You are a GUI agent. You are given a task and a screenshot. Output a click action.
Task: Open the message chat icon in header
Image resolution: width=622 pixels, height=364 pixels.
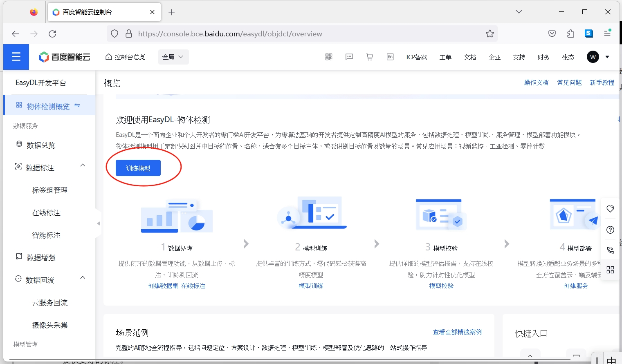pyautogui.click(x=349, y=57)
